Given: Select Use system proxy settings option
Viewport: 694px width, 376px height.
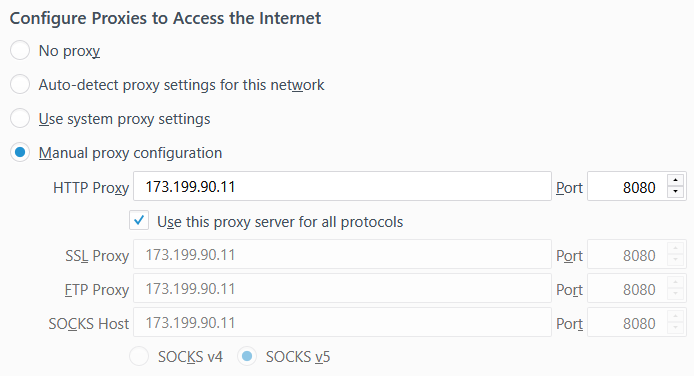Looking at the screenshot, I should pos(20,119).
